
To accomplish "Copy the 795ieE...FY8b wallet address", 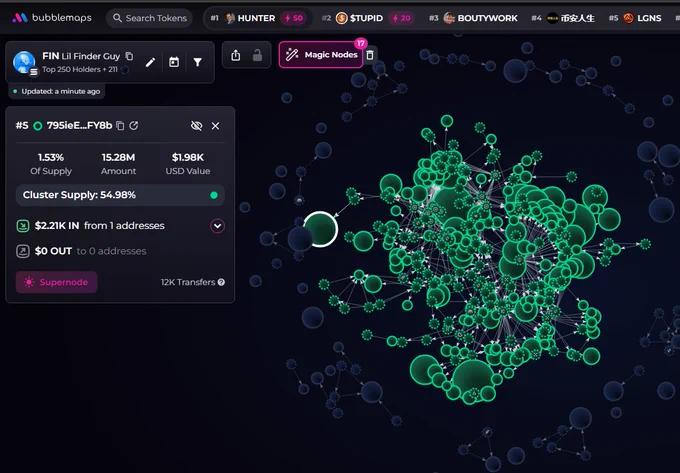I will [x=120, y=126].
